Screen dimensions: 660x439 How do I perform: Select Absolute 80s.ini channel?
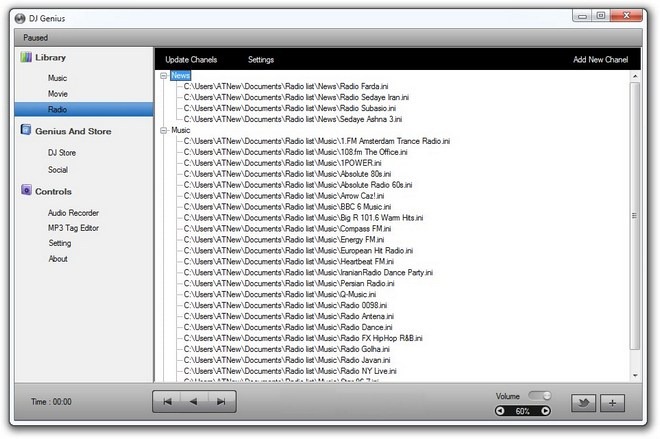click(287, 174)
